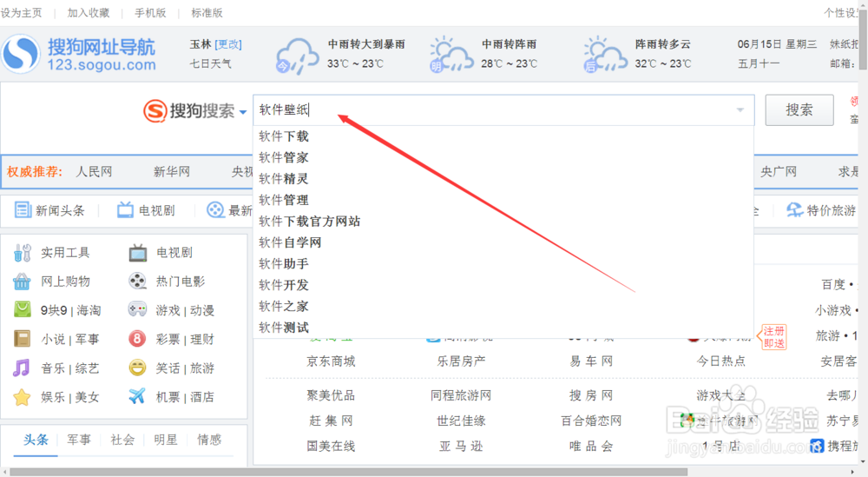868x477 pixels.
Task: Click the 网上购物 basket icon
Action: pyautogui.click(x=23, y=282)
